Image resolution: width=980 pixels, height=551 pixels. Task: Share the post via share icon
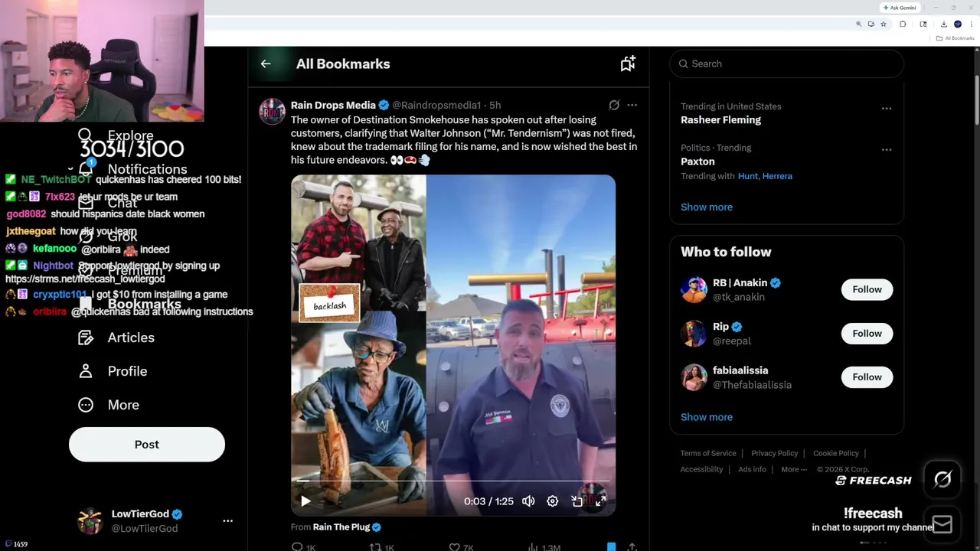632,546
